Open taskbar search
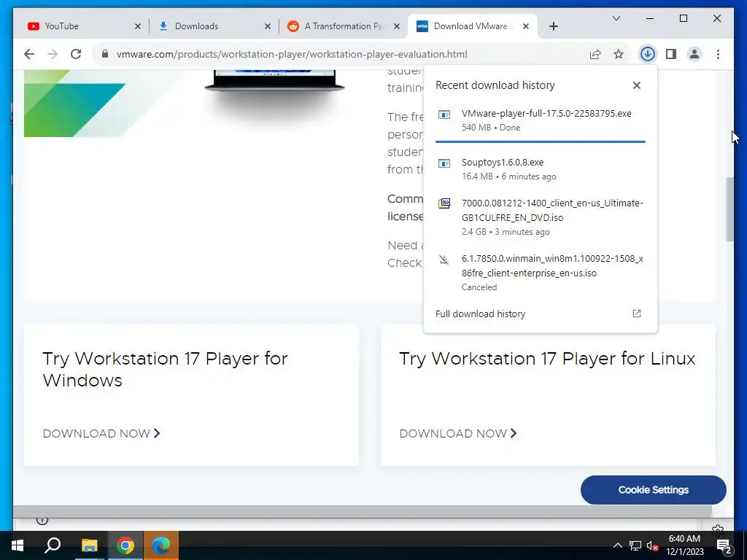Image resolution: width=747 pixels, height=560 pixels. (53, 545)
